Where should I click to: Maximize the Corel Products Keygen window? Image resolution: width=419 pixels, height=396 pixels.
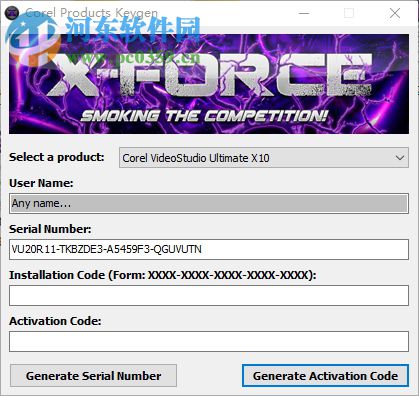(349, 13)
